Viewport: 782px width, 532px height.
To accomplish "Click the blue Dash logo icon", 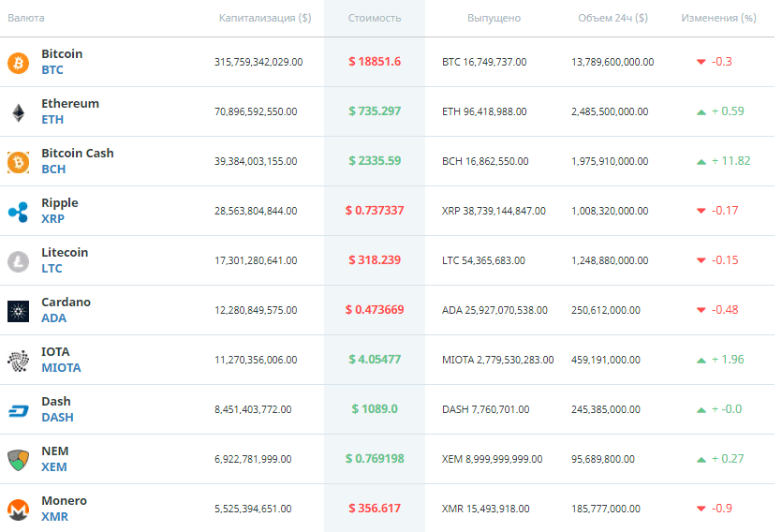I will 19,411.
